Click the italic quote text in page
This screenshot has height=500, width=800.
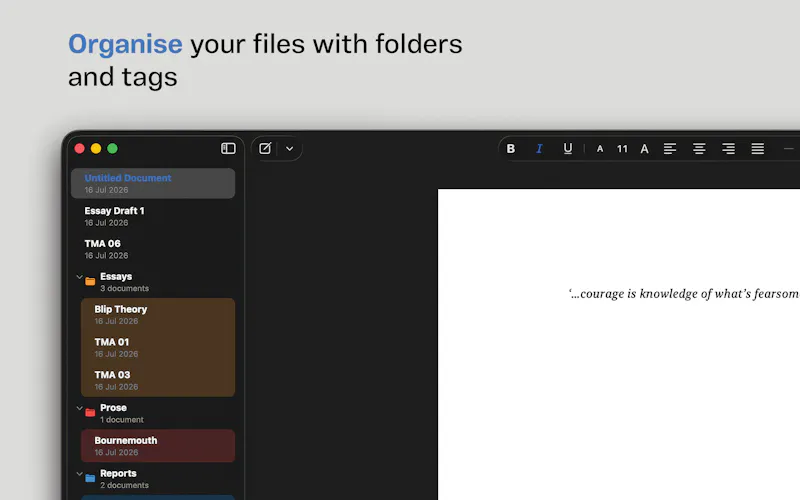coord(684,294)
